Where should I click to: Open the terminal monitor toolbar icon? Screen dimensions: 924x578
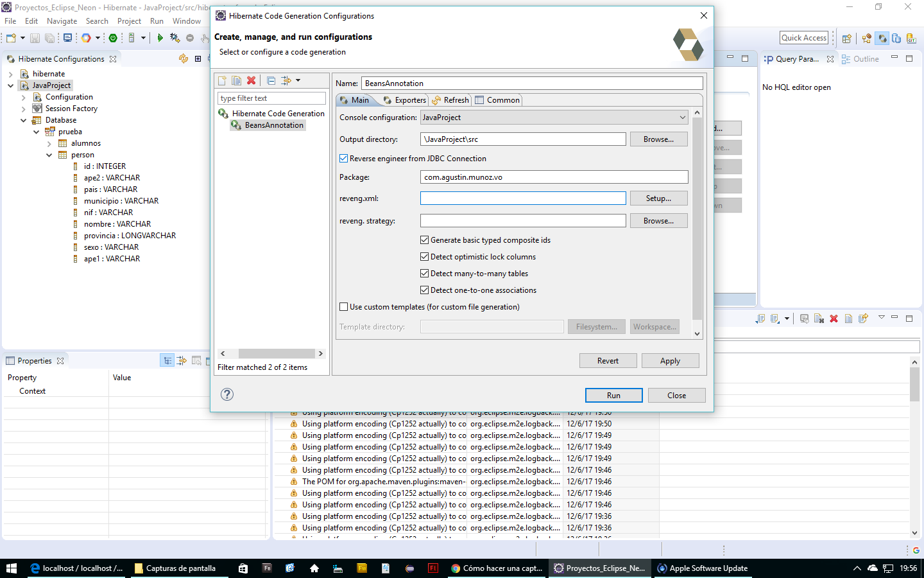[x=67, y=38]
